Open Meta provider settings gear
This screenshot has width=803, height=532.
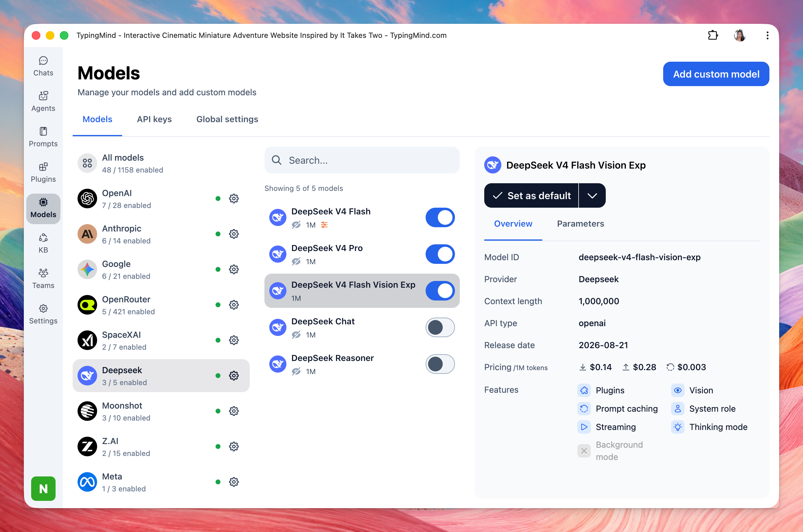click(234, 482)
